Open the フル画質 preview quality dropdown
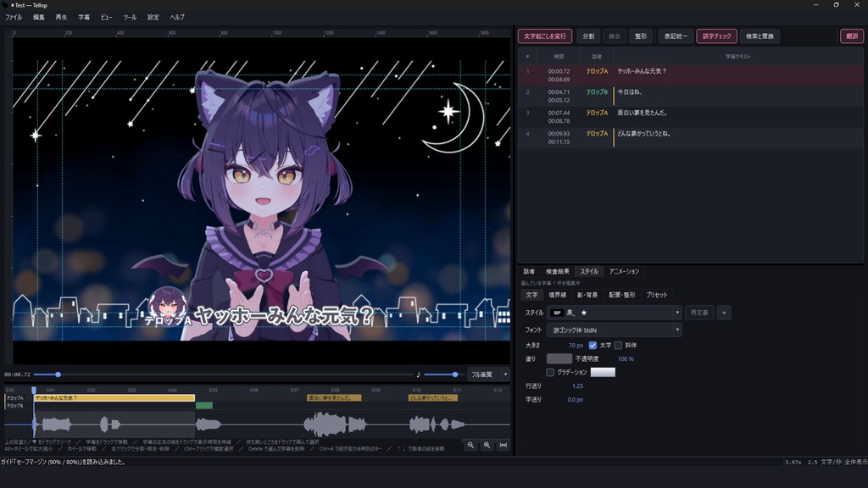Image resolution: width=868 pixels, height=488 pixels. point(488,374)
